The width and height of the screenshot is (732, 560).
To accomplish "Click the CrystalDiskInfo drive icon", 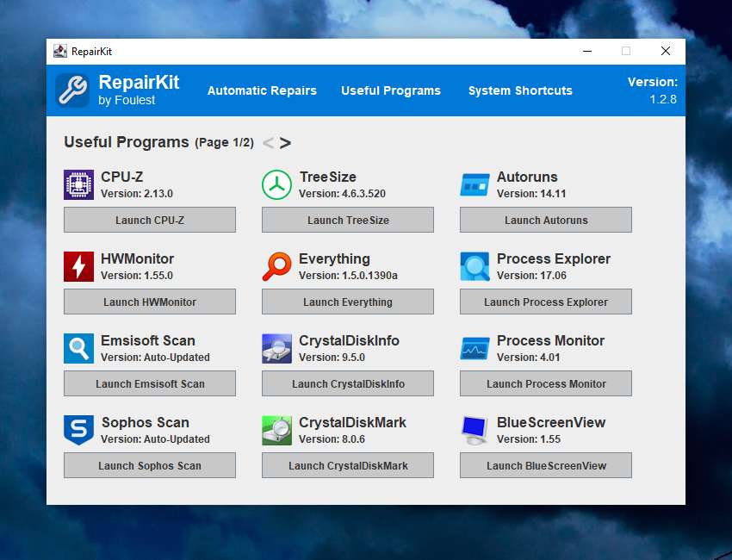I will click(x=276, y=348).
